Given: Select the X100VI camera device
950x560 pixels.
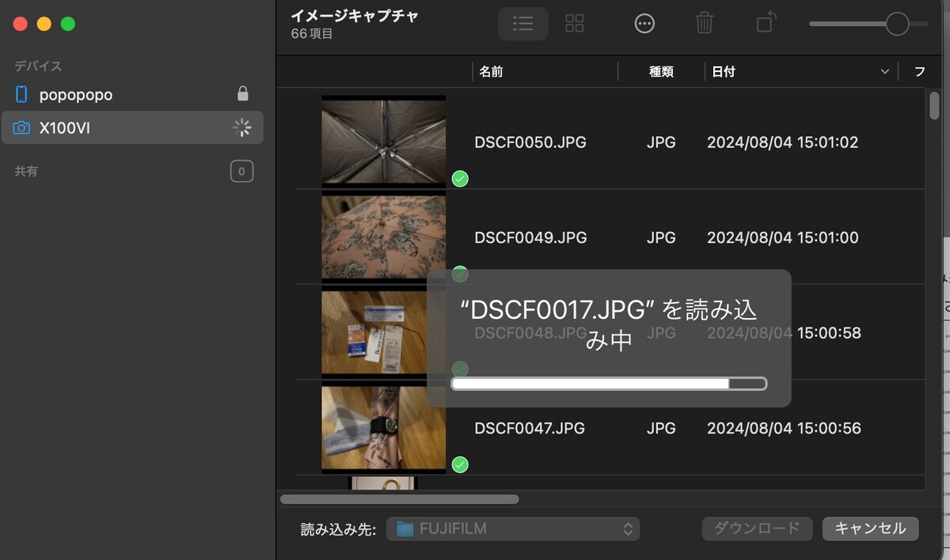Looking at the screenshot, I should click(x=132, y=127).
